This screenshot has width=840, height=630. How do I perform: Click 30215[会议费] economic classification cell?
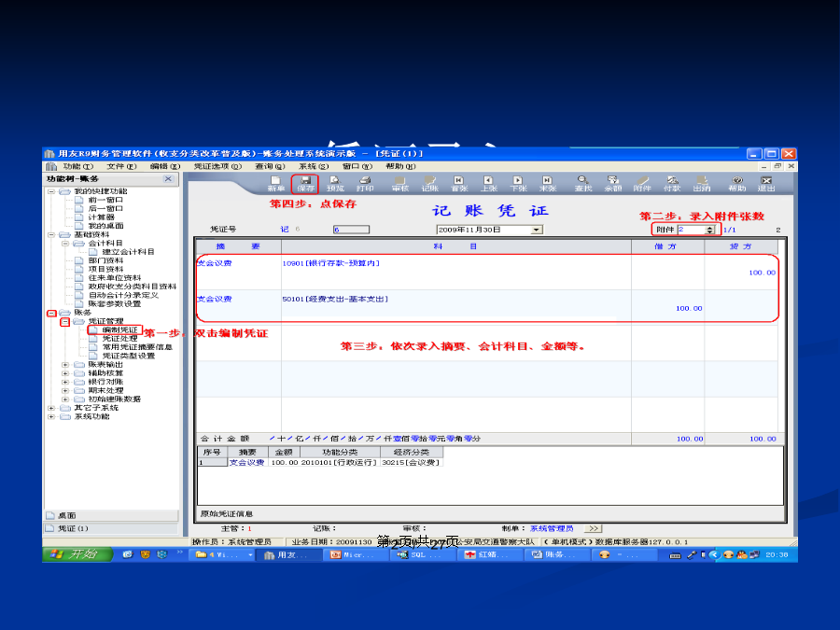click(411, 462)
